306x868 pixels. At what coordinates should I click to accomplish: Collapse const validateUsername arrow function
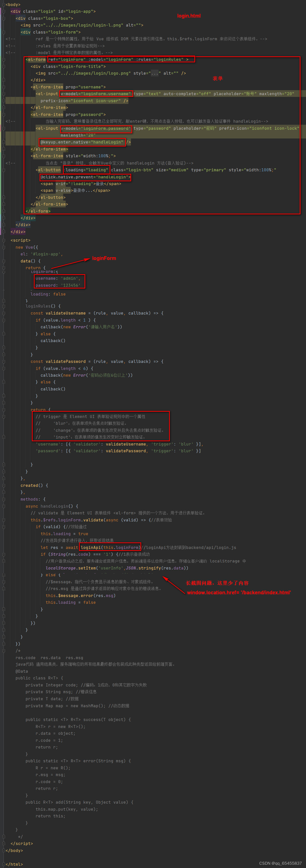point(3,313)
